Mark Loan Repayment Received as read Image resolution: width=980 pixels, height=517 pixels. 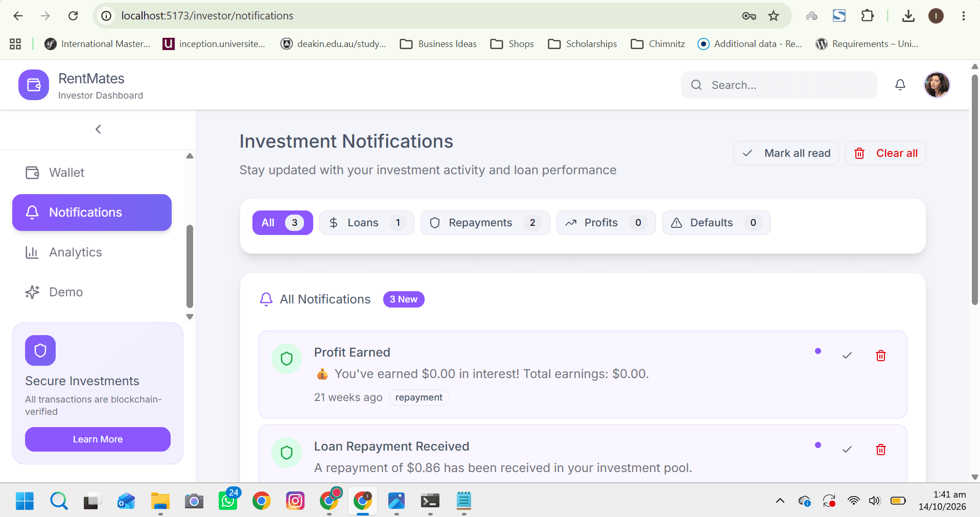(847, 450)
